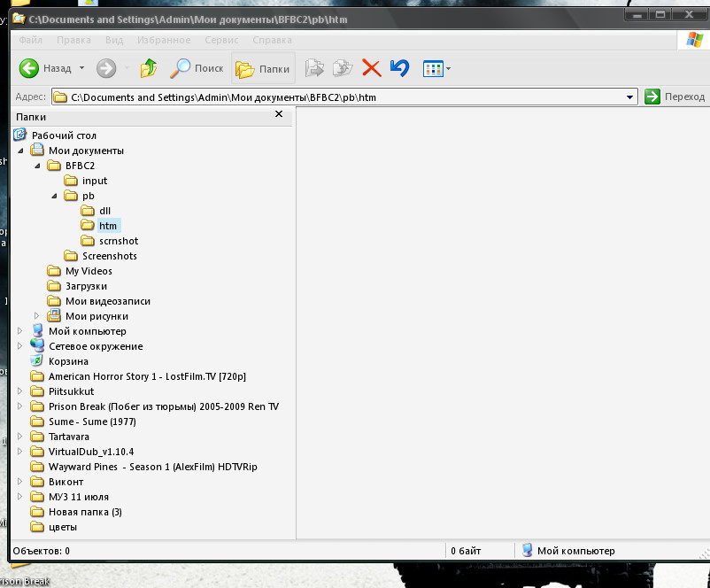Click the red Delete X icon

tap(371, 68)
